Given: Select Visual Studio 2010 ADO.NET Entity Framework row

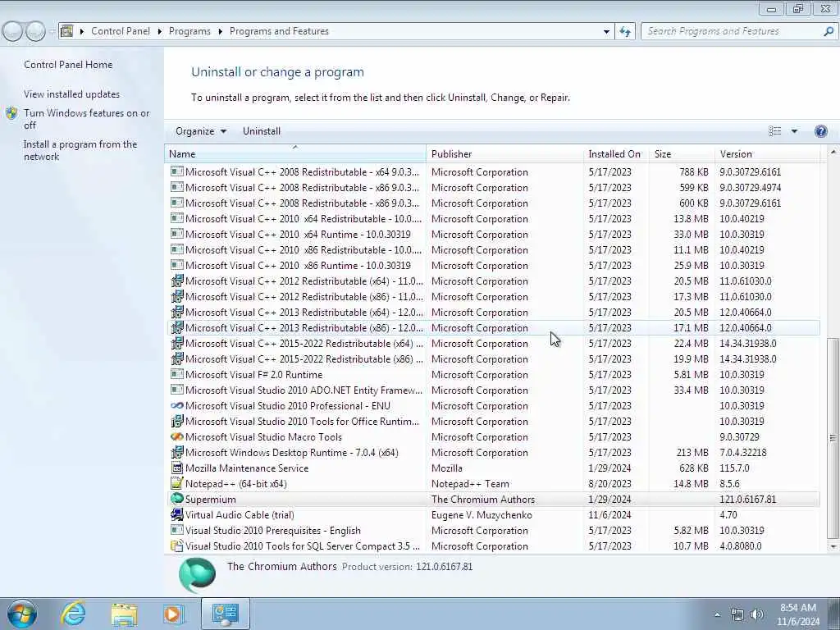Looking at the screenshot, I should (x=493, y=390).
